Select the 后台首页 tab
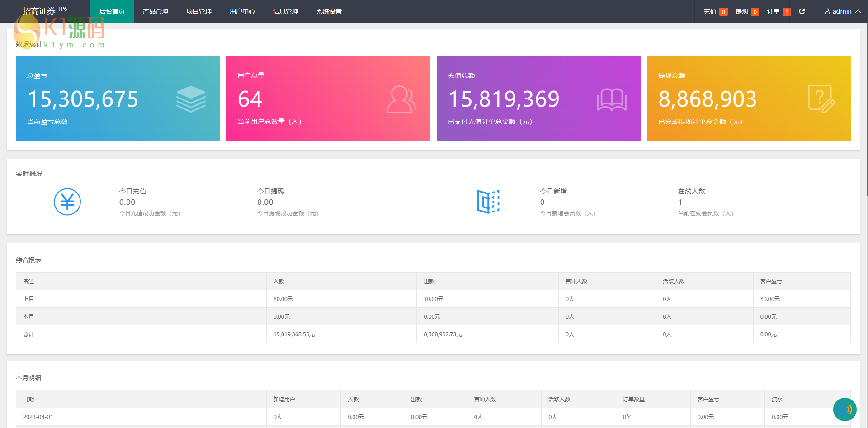 click(x=112, y=11)
